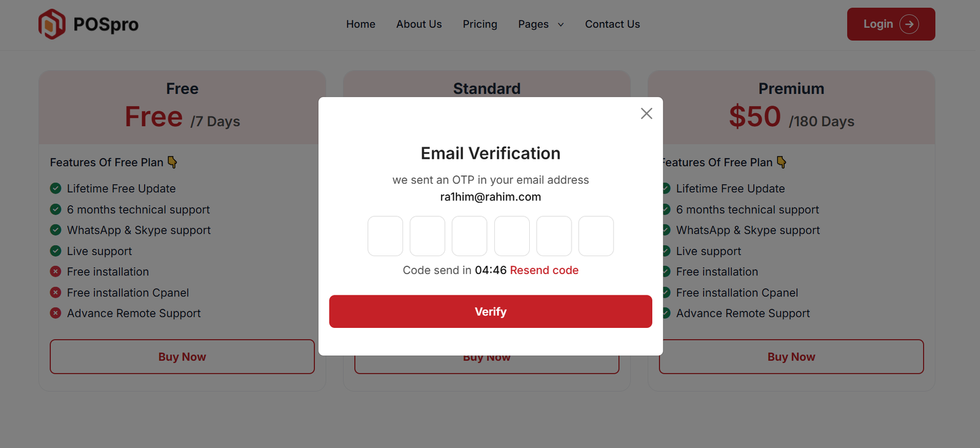This screenshot has width=980, height=448.
Task: Click green check beside Lifetime Free Update
Action: pos(56,189)
